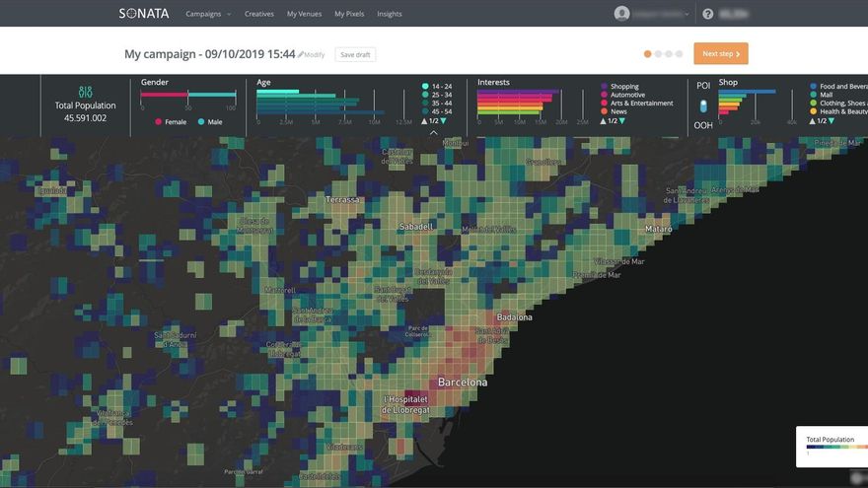Screen dimensions: 868x488
Task: Open the Creatives menu item
Action: tap(259, 14)
